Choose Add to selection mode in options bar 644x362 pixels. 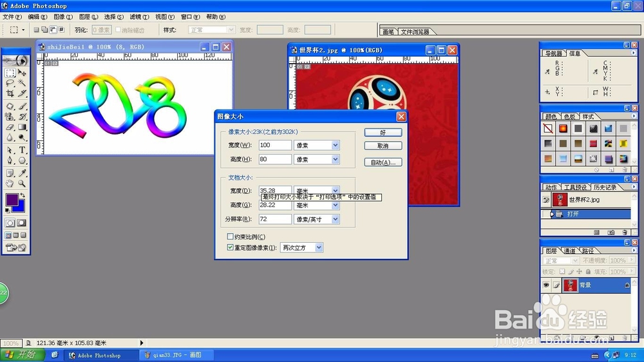44,30
